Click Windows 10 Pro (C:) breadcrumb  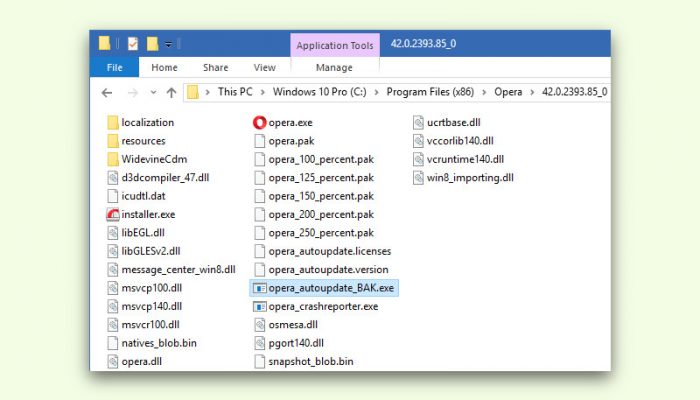pyautogui.click(x=320, y=92)
